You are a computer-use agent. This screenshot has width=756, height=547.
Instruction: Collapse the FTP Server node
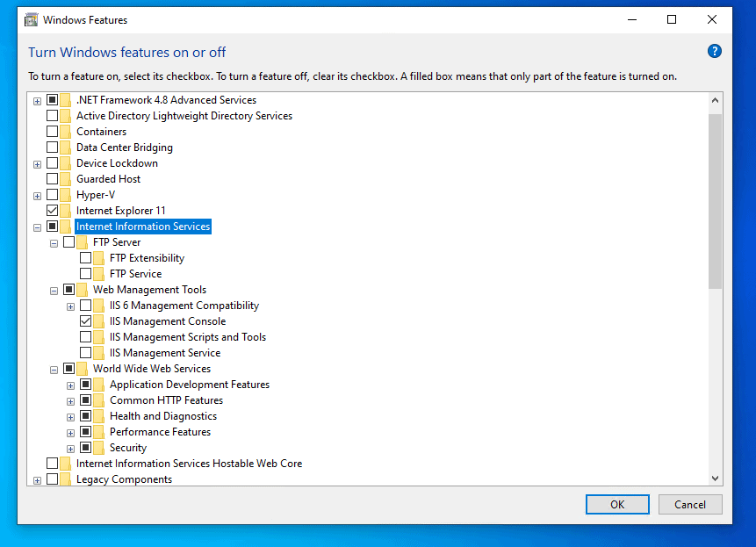coord(54,243)
